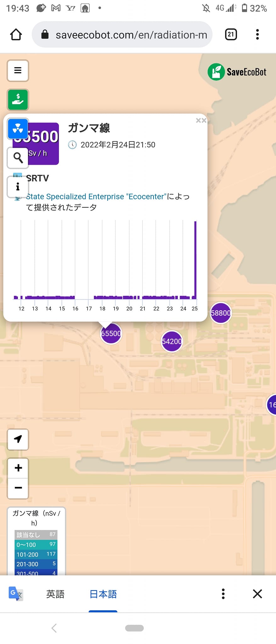Open the magnifier search button
The height and width of the screenshot is (644, 276).
coord(18,158)
